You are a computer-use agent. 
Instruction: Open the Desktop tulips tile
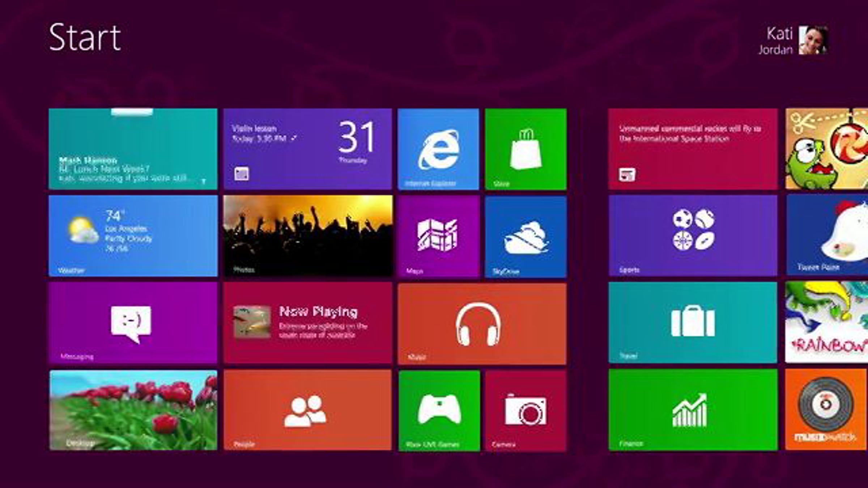pyautogui.click(x=133, y=410)
